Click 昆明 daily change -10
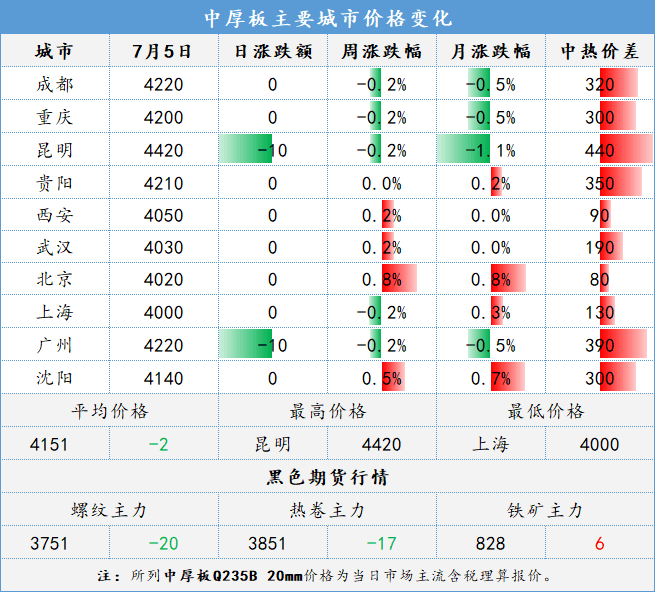The width and height of the screenshot is (655, 592). click(x=272, y=151)
